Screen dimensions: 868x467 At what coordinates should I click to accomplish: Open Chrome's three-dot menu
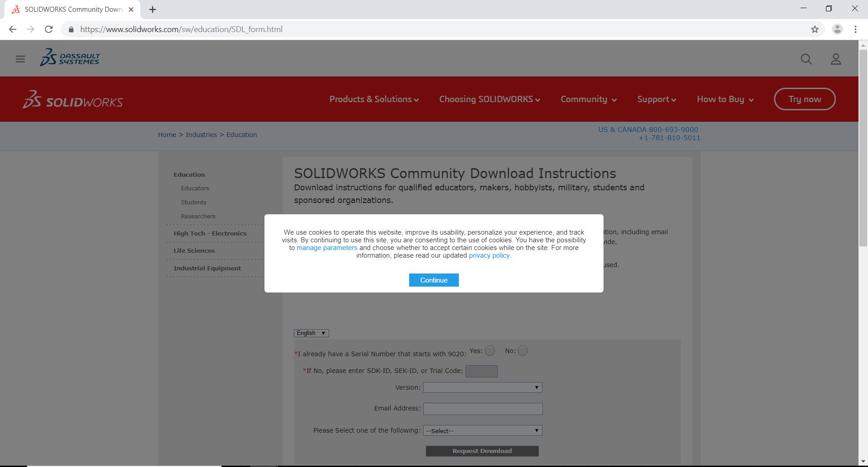coord(855,29)
